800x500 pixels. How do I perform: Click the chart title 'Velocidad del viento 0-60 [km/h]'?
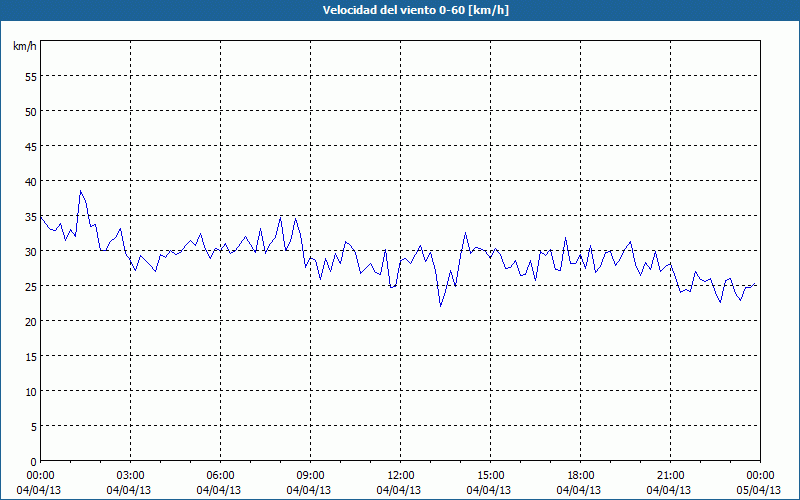point(415,10)
